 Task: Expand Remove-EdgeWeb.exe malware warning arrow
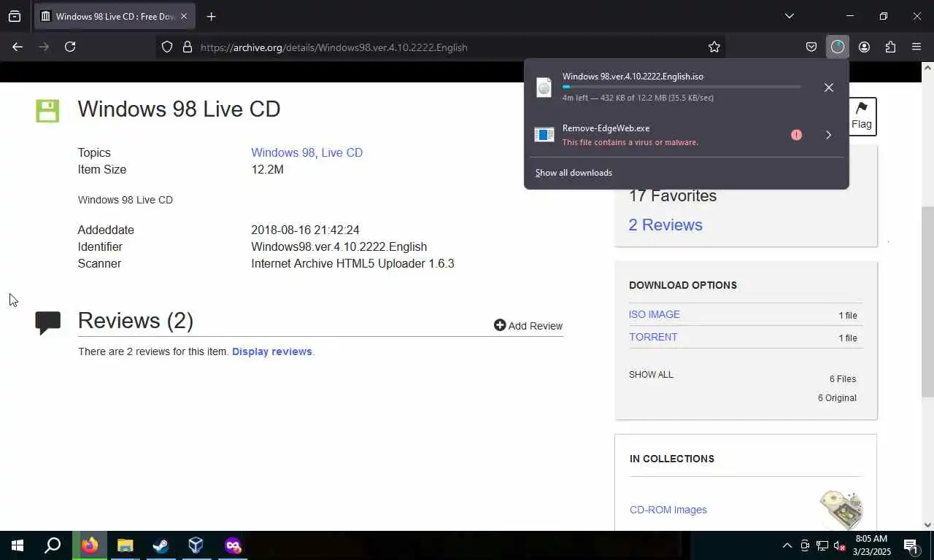pyautogui.click(x=828, y=135)
